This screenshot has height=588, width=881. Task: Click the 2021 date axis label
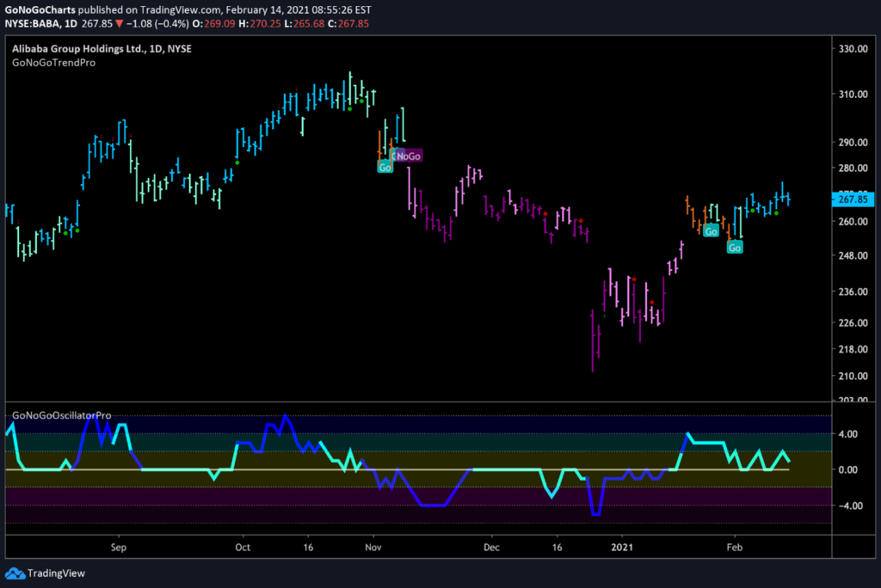pyautogui.click(x=622, y=547)
